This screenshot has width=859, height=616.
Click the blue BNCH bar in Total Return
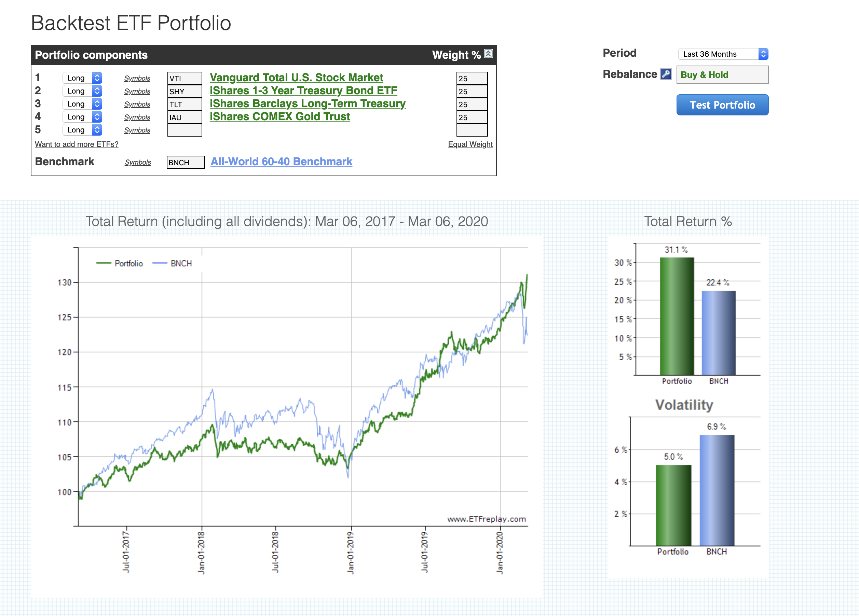tap(719, 333)
